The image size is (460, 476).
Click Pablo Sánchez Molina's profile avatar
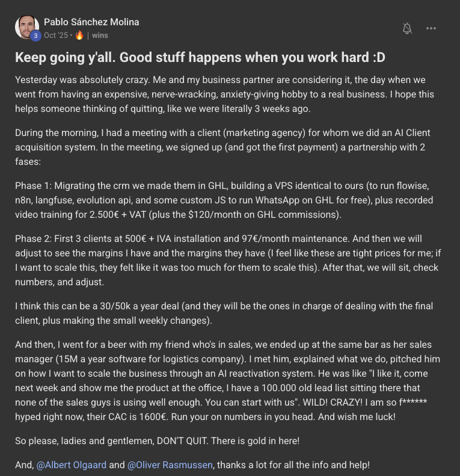(x=26, y=27)
